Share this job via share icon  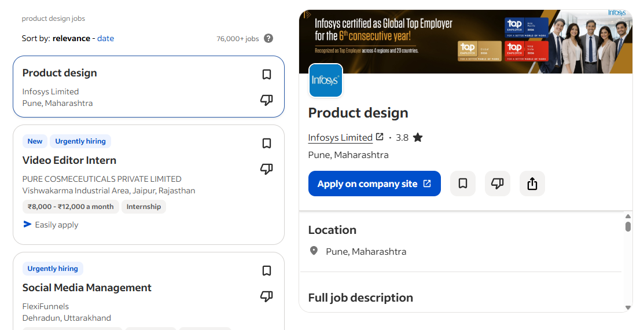pyautogui.click(x=532, y=184)
